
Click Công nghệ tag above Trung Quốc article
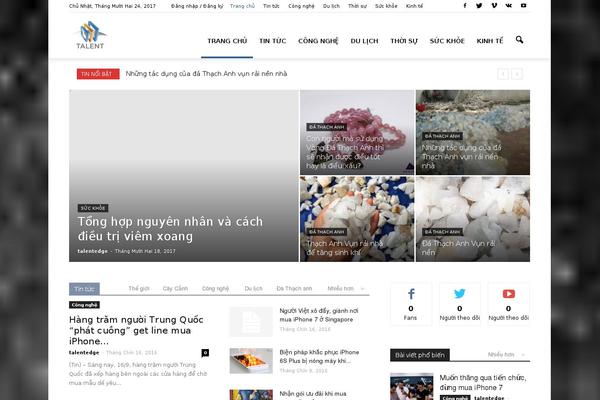(84, 305)
